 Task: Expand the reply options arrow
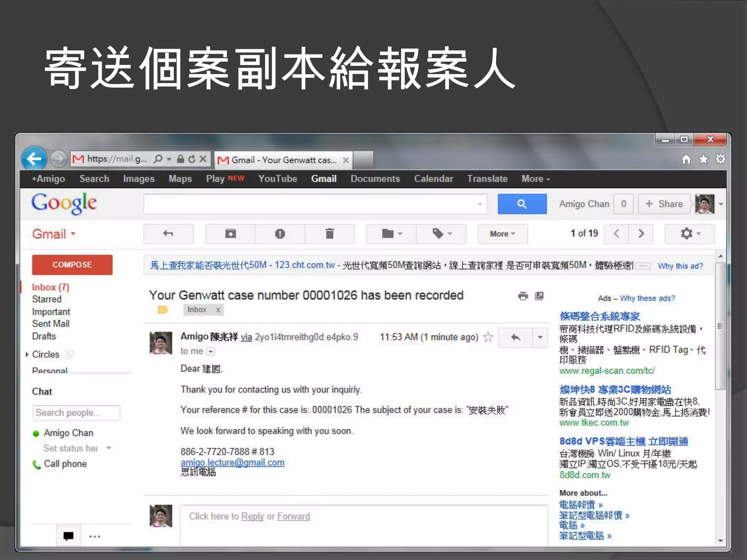click(540, 338)
